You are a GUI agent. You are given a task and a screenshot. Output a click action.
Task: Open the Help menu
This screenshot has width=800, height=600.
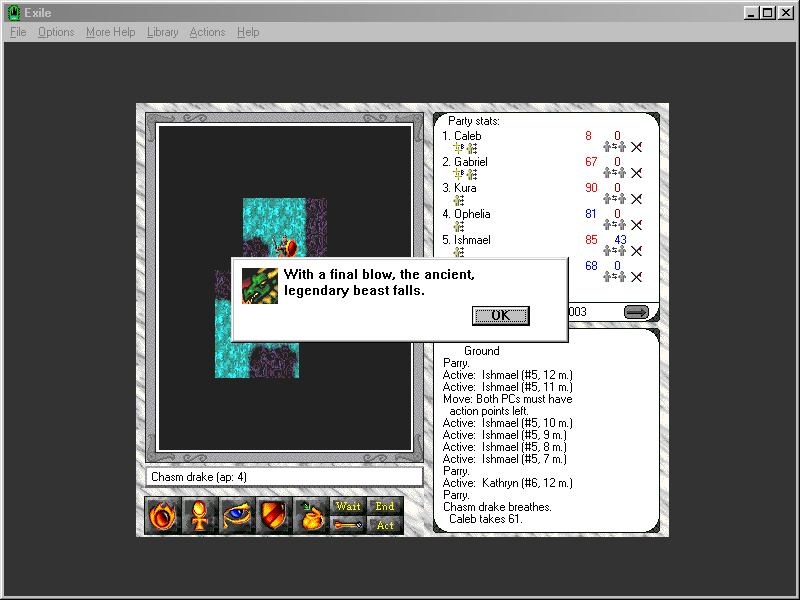point(248,32)
